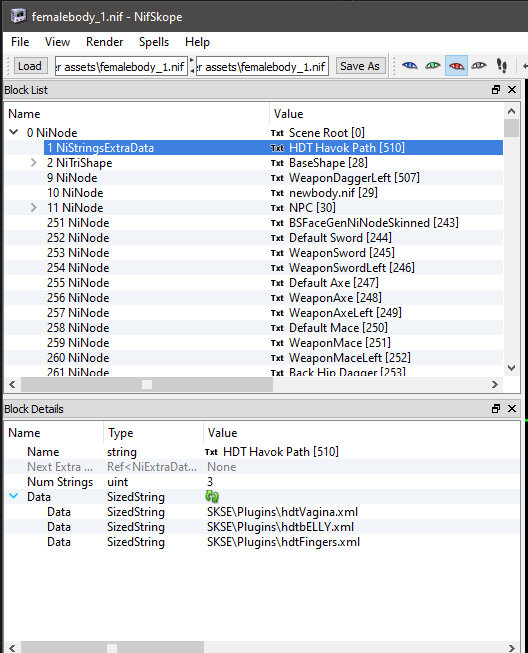Collapse the 0 NiNode root tree node
Viewport: 528px width, 653px height.
pyautogui.click(x=14, y=132)
